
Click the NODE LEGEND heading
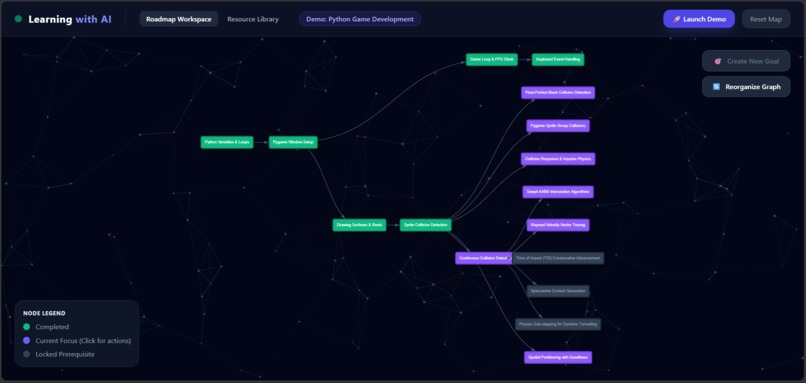click(x=44, y=313)
